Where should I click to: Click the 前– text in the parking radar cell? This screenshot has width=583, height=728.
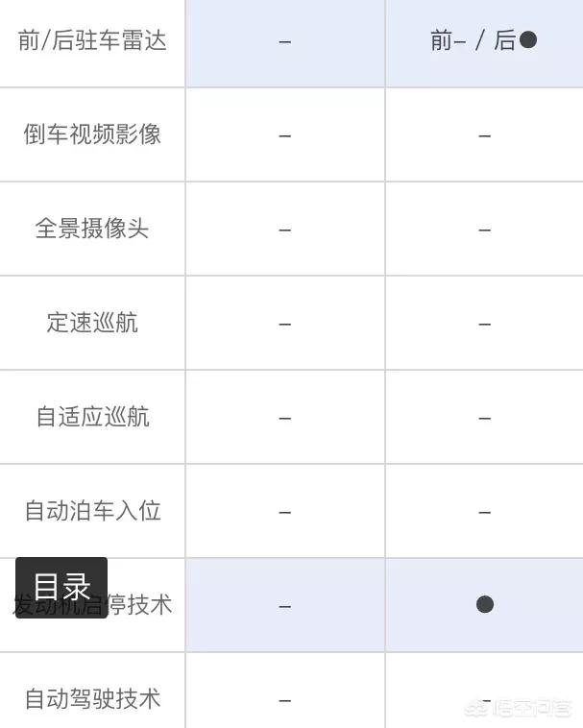[x=449, y=40]
